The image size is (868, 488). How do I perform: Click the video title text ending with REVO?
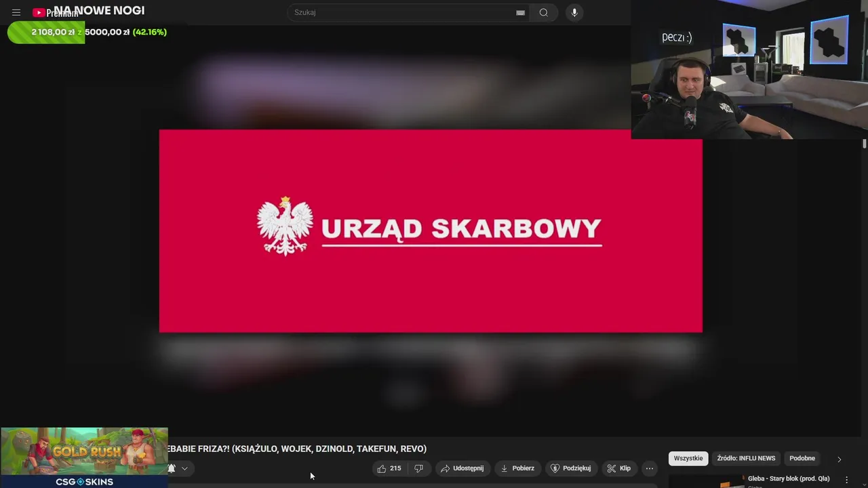click(297, 449)
